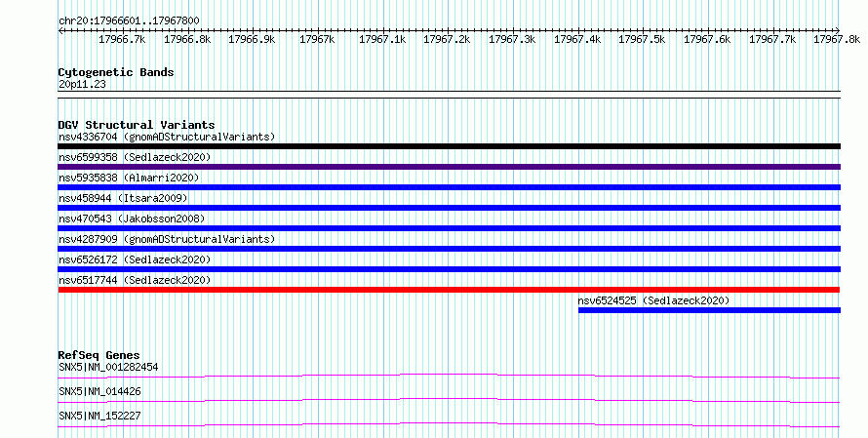Click the 17967.7k ruler tick label
Screen dimensions: 868x438
772,39
